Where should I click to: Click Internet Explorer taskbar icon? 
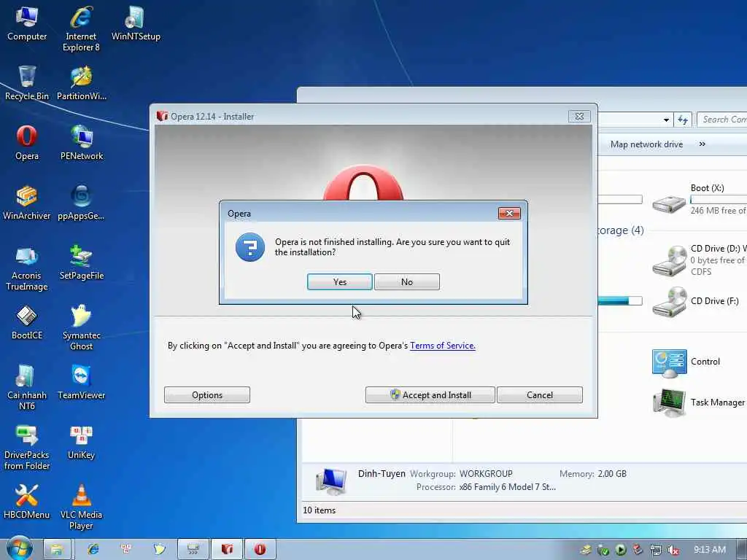(93, 550)
